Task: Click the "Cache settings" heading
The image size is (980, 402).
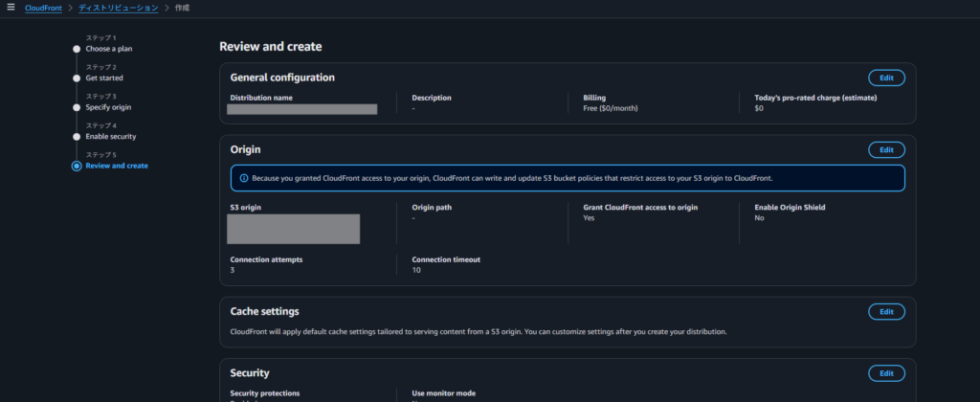Action: click(x=264, y=311)
